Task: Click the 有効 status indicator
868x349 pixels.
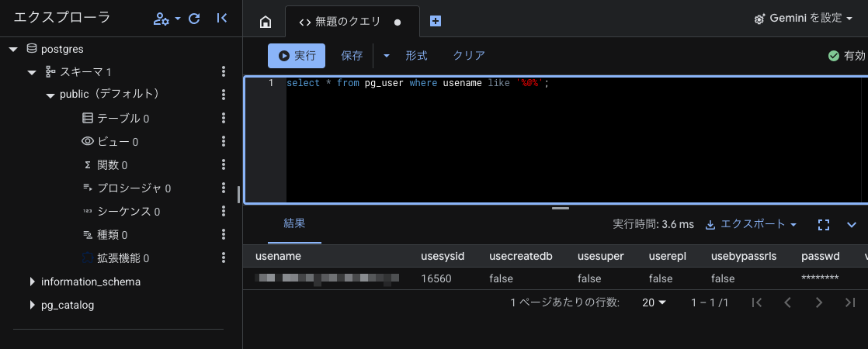Action: click(x=846, y=56)
